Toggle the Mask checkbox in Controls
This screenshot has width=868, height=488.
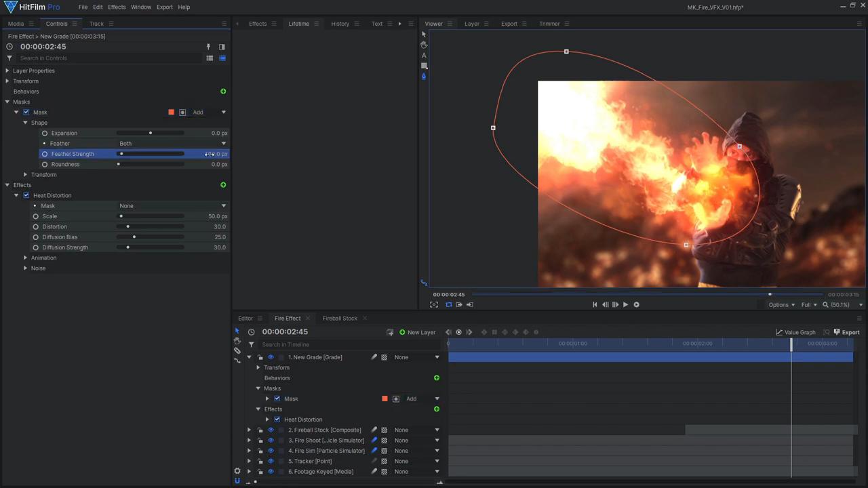pyautogui.click(x=26, y=113)
